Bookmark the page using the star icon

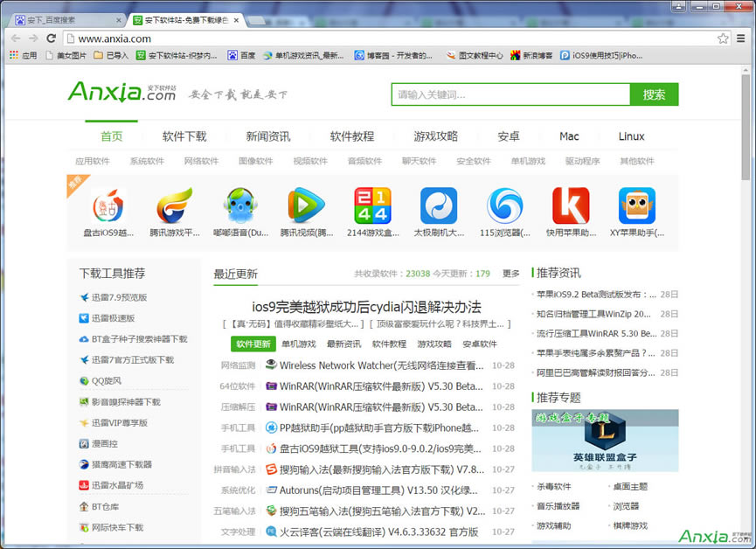(724, 38)
